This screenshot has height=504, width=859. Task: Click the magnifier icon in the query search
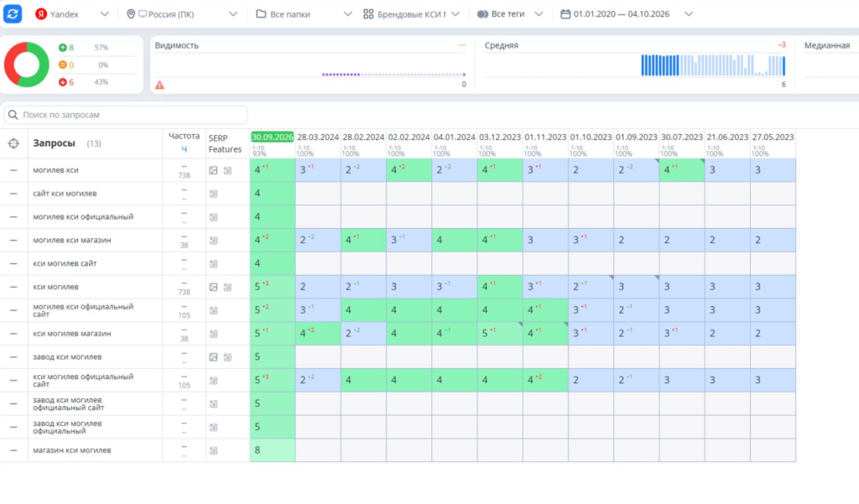click(13, 115)
